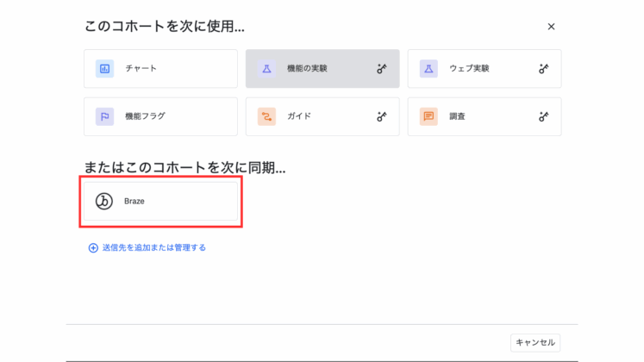Open 送信先を追加または管理する link
The image size is (644, 362).
[153, 247]
